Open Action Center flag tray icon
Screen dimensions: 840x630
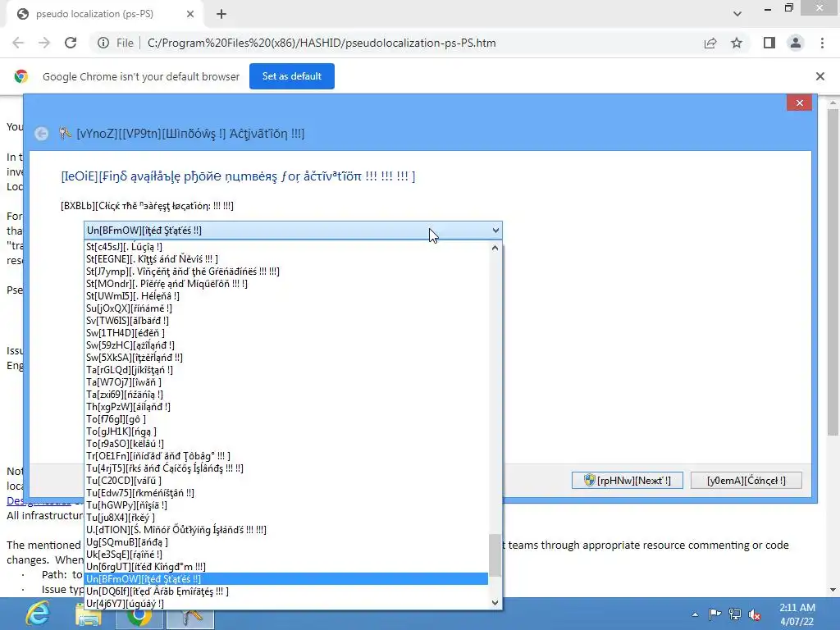714,614
